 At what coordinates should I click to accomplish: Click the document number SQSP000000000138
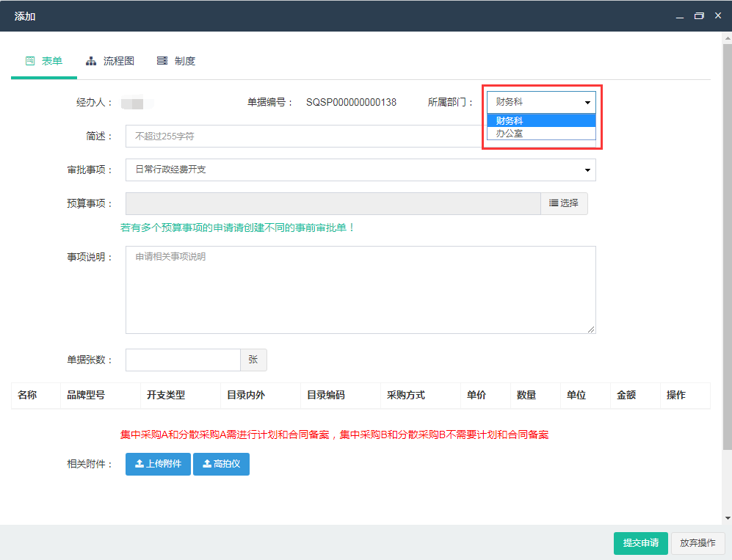[x=351, y=102]
